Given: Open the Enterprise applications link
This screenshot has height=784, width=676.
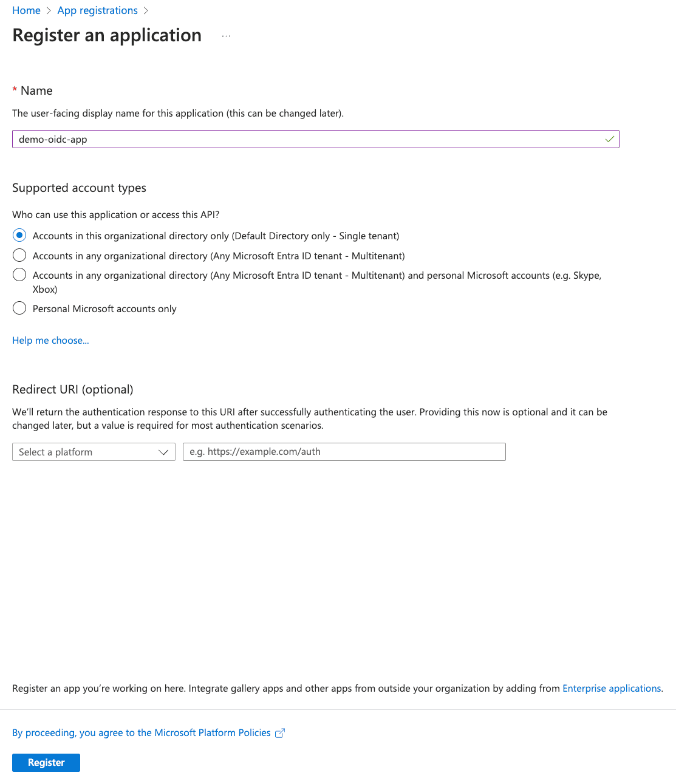Looking at the screenshot, I should (611, 688).
